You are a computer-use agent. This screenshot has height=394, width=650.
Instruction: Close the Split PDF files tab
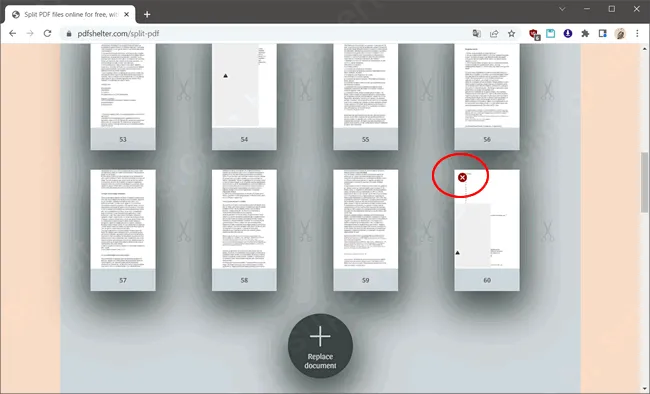click(x=126, y=15)
